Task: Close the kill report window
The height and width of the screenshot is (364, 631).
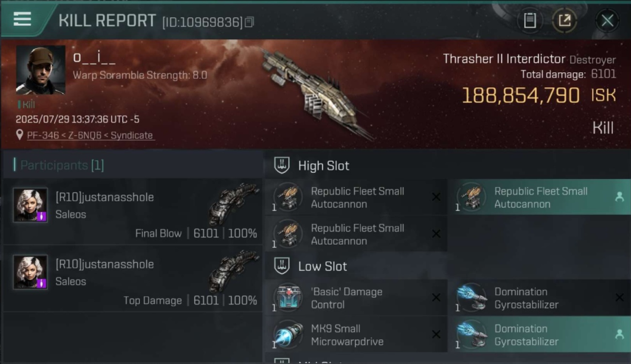Action: pos(607,20)
